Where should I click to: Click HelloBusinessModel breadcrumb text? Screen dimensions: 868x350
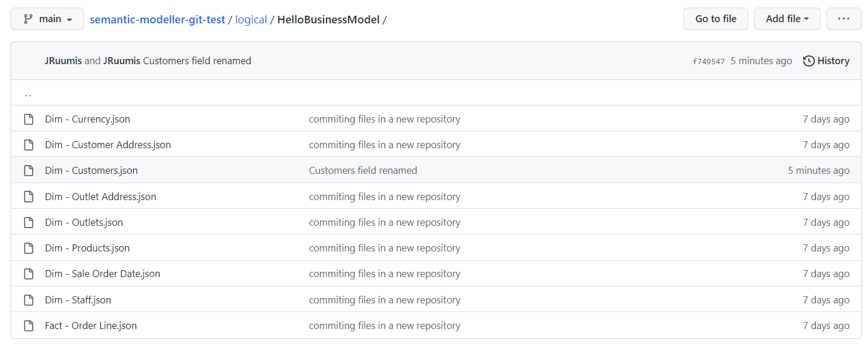tap(328, 19)
